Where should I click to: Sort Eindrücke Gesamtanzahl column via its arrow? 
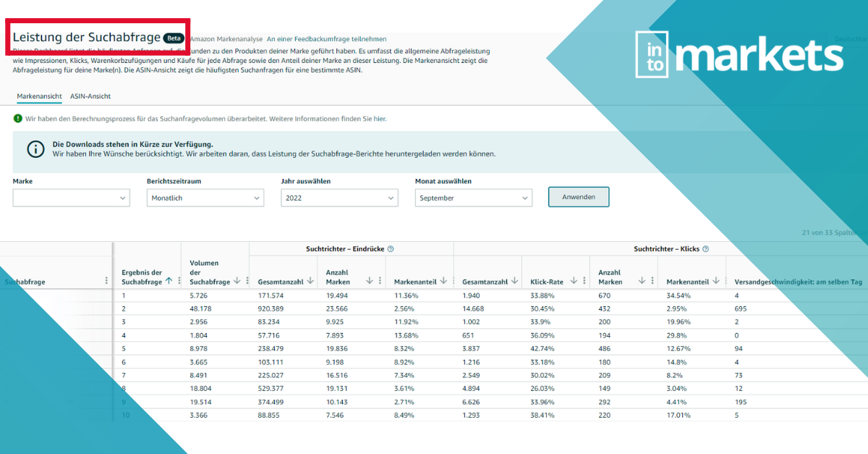(x=310, y=281)
